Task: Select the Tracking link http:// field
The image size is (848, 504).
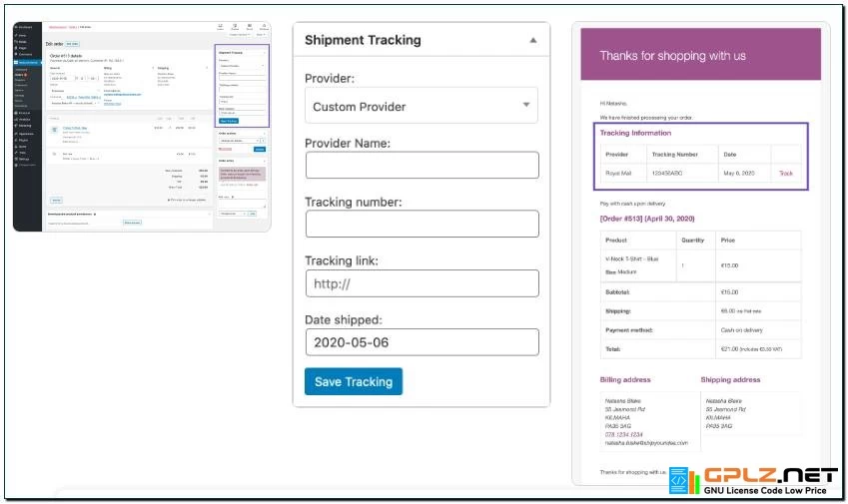Action: point(422,283)
